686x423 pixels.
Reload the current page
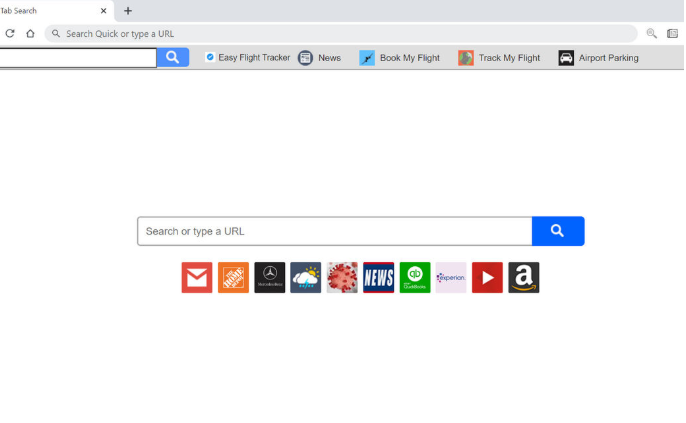pyautogui.click(x=10, y=34)
